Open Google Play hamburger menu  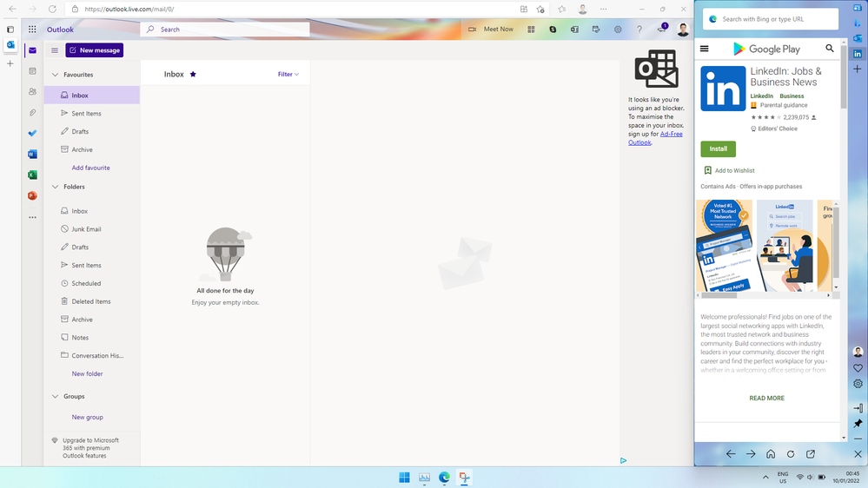click(x=704, y=49)
